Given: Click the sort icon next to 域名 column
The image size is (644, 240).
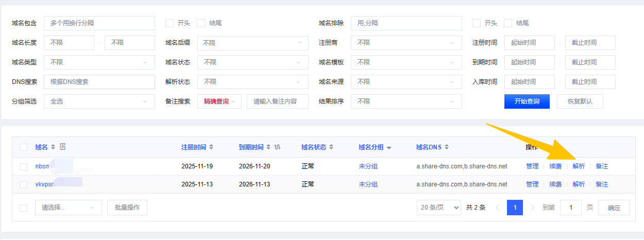Looking at the screenshot, I should point(53,147).
